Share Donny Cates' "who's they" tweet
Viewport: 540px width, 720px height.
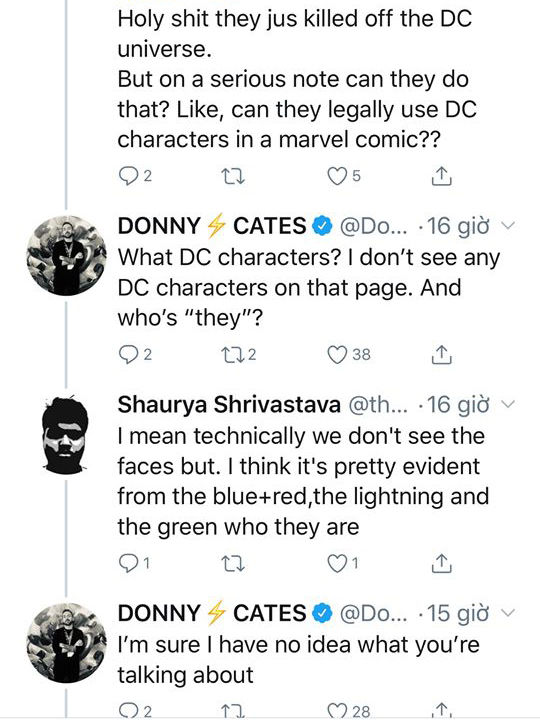[442, 355]
